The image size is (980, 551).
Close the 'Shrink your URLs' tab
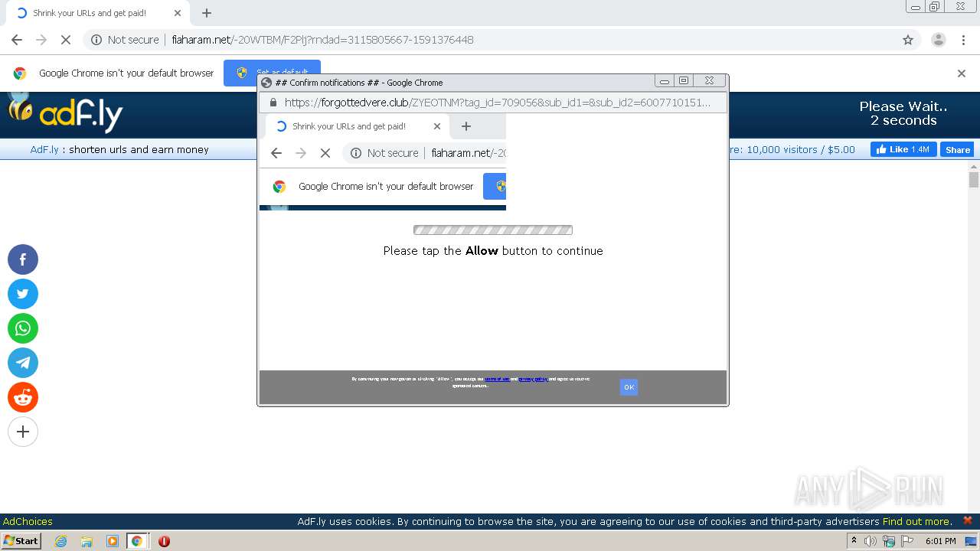coord(178,13)
